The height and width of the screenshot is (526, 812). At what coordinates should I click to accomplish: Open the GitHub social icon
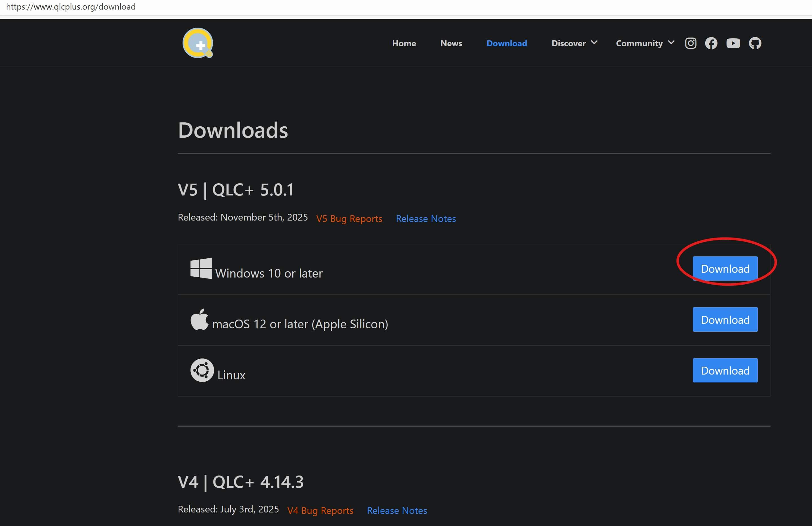coord(755,43)
